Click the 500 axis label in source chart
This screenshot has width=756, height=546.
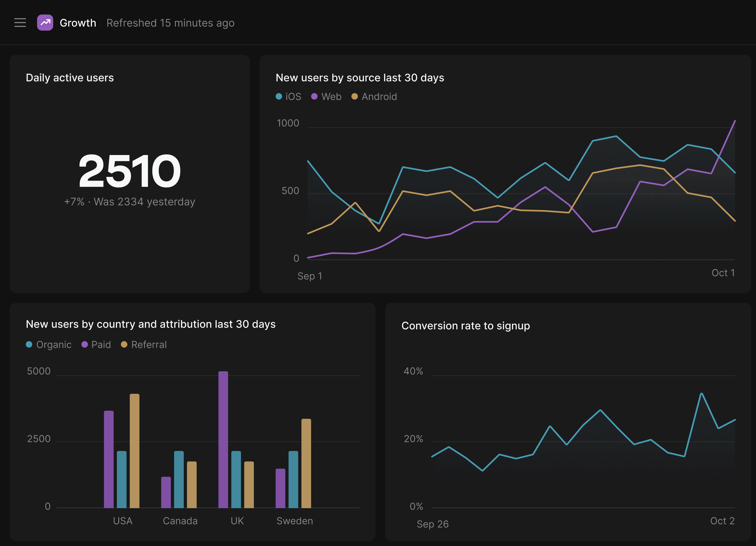(290, 191)
